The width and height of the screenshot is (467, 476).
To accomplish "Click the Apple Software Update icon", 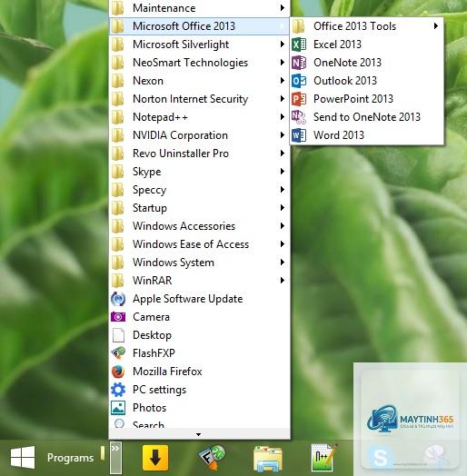I will point(118,299).
